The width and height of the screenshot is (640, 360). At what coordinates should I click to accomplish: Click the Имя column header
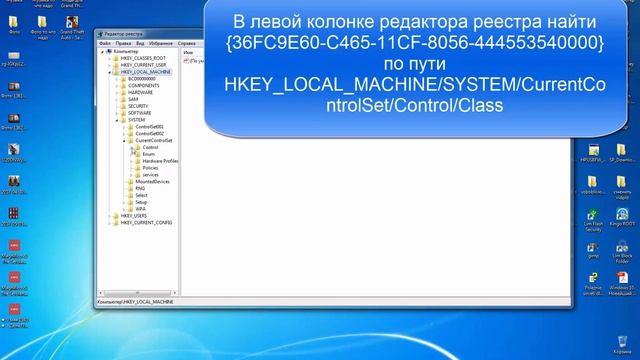click(188, 53)
